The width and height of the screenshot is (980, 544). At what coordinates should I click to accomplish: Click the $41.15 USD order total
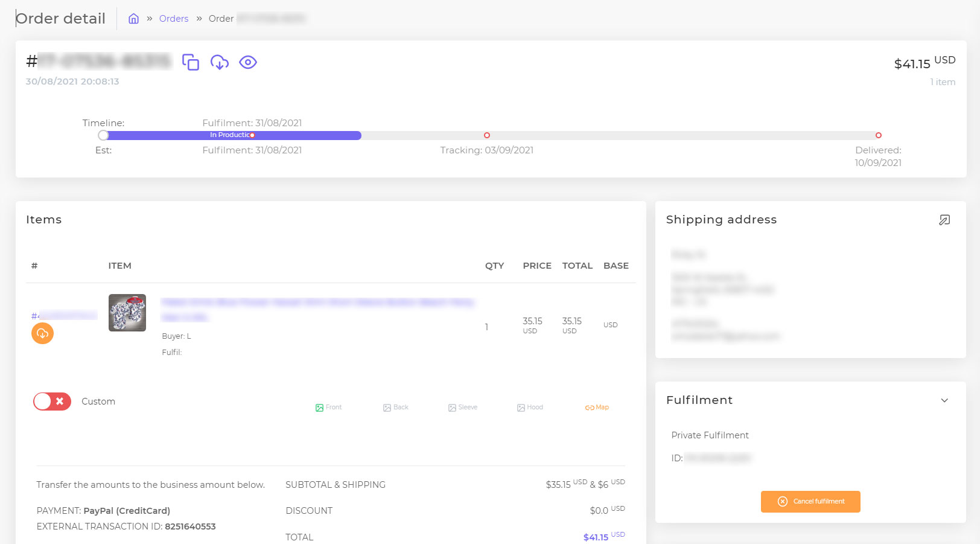[924, 62]
